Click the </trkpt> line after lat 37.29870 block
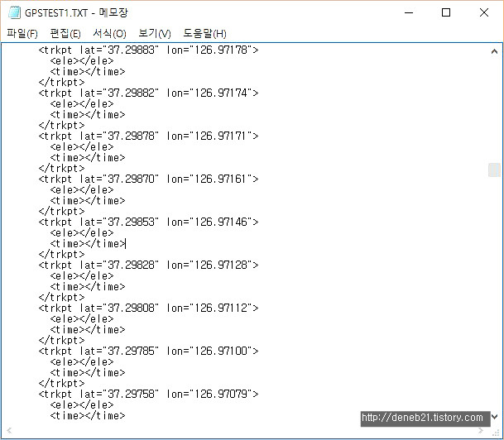This screenshot has width=504, height=440. tap(62, 212)
